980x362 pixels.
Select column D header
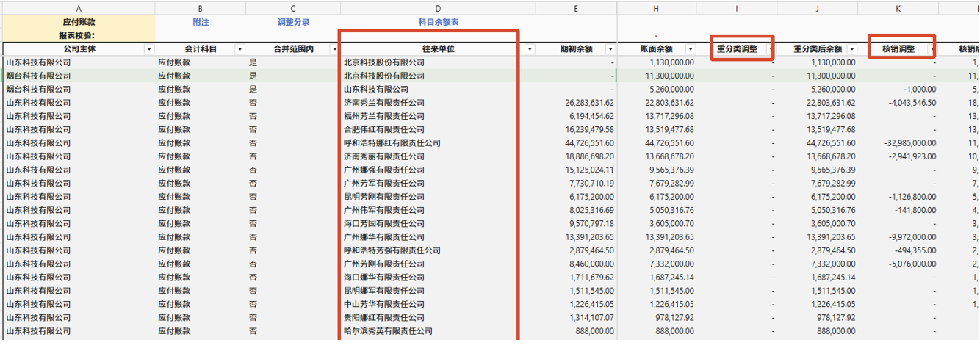tap(438, 8)
